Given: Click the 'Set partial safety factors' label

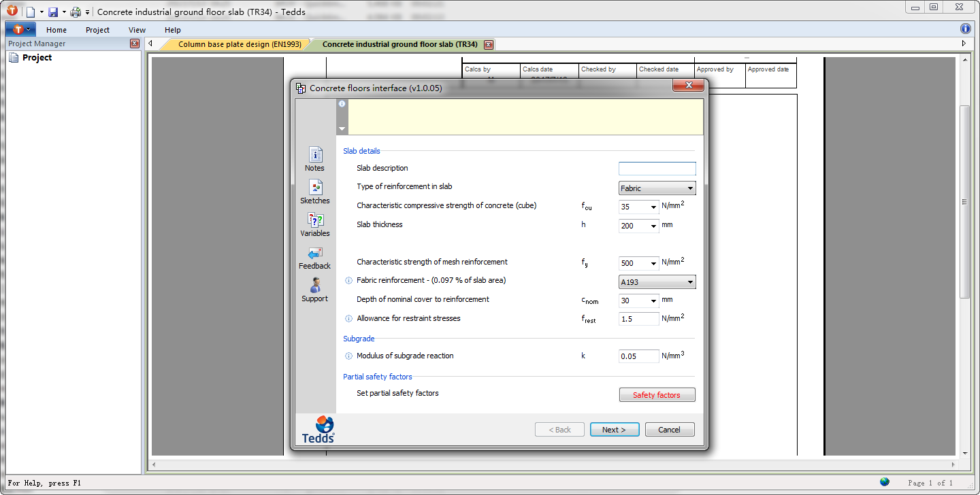Looking at the screenshot, I should (x=398, y=393).
